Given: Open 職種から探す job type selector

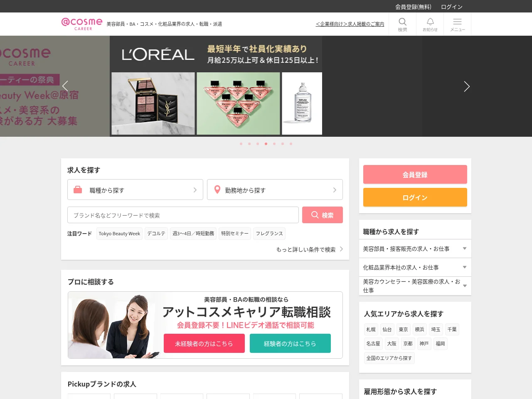Looking at the screenshot, I should (x=135, y=190).
